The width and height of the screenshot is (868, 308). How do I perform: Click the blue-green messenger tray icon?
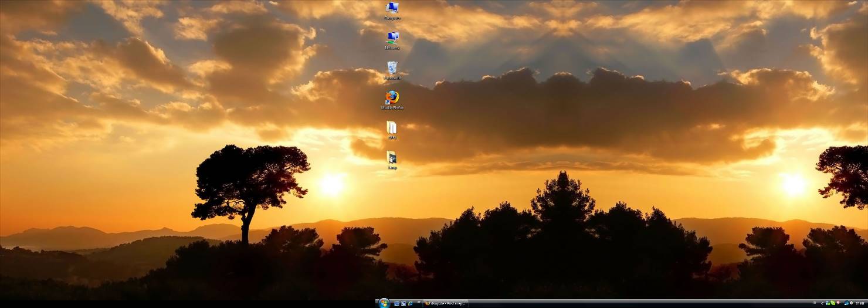[x=828, y=303]
